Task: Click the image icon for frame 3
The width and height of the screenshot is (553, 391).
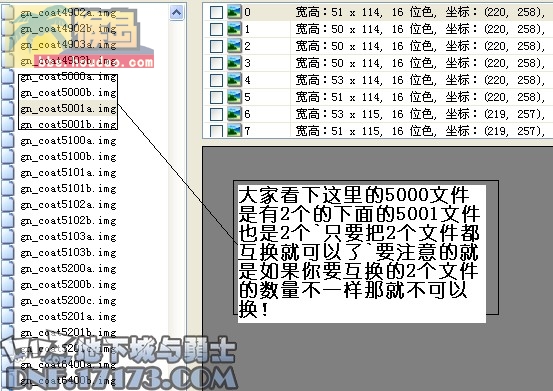Action: (234, 63)
